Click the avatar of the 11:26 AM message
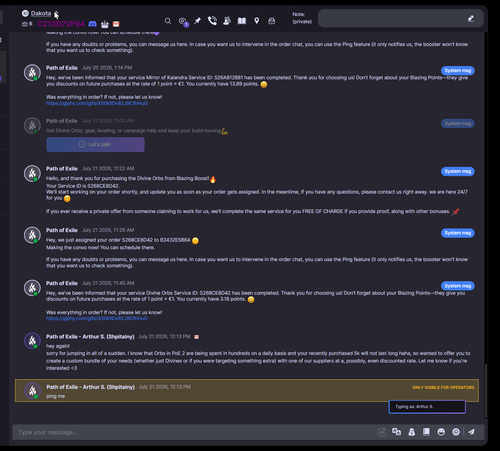 point(32,235)
